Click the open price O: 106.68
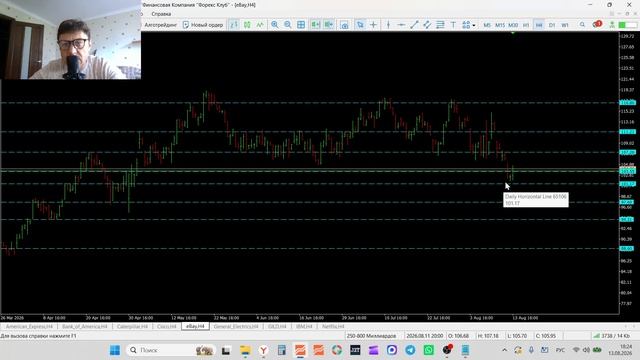Screen dimensions: 640x360 click(458, 336)
